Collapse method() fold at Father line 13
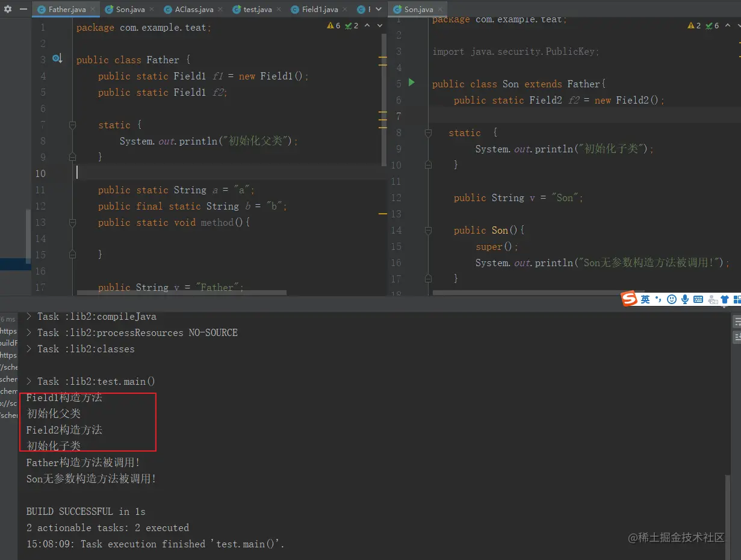This screenshot has height=560, width=741. coord(72,222)
